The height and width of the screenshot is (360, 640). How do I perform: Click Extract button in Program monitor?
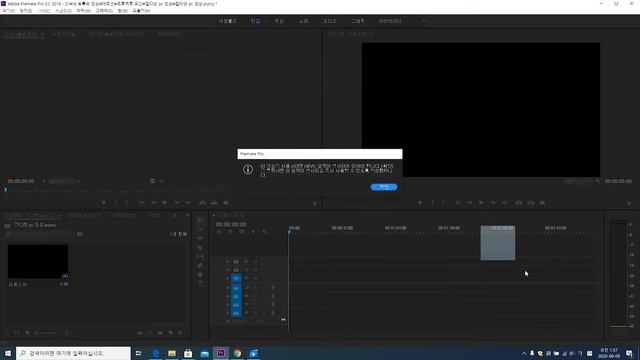coord(530,203)
